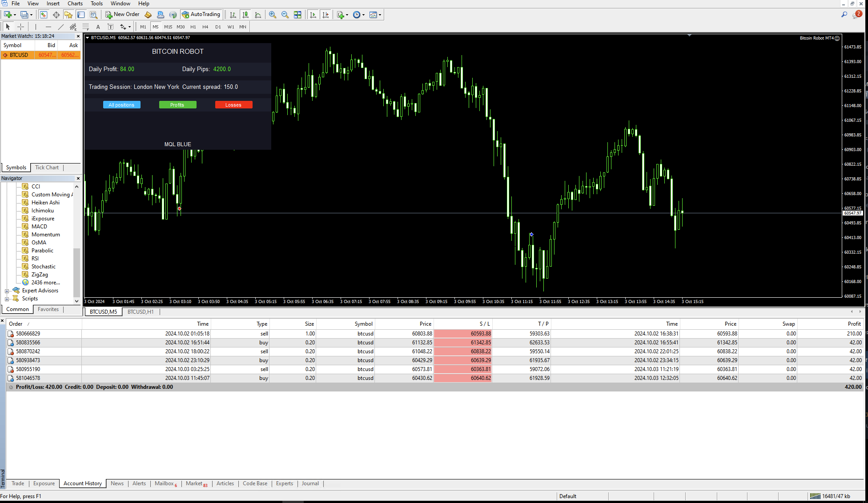Open Strategy Tester toolbar icon

coord(93,15)
